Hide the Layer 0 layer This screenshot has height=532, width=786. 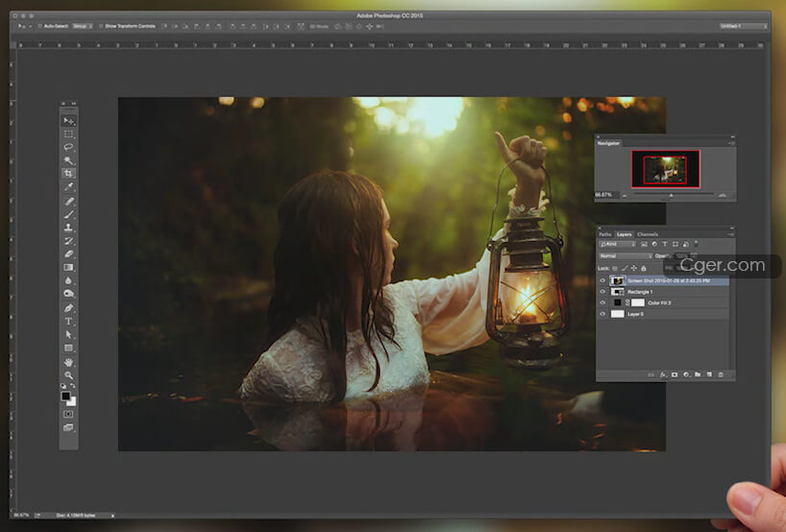pyautogui.click(x=603, y=314)
